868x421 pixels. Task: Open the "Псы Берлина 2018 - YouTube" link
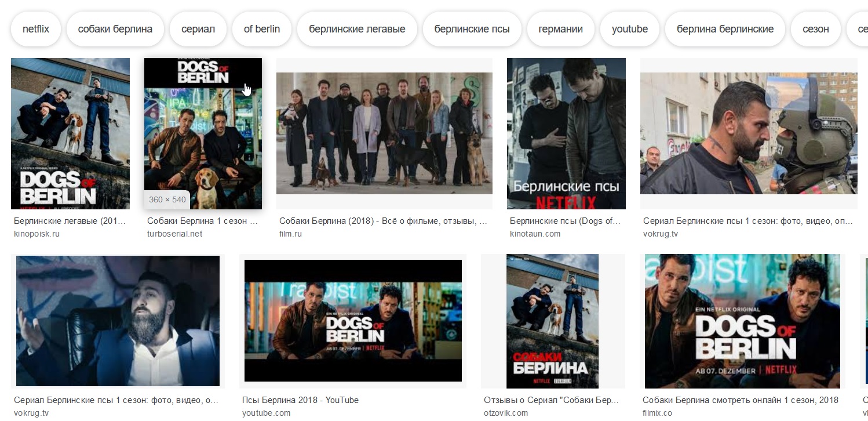pos(300,400)
